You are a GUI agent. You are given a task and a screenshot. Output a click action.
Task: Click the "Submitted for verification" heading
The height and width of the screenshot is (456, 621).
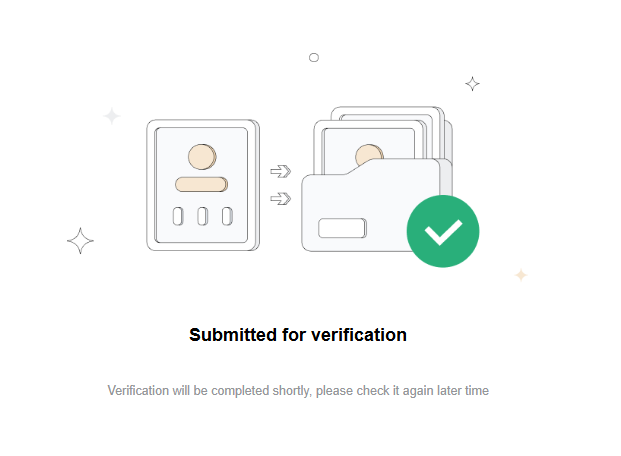click(298, 335)
